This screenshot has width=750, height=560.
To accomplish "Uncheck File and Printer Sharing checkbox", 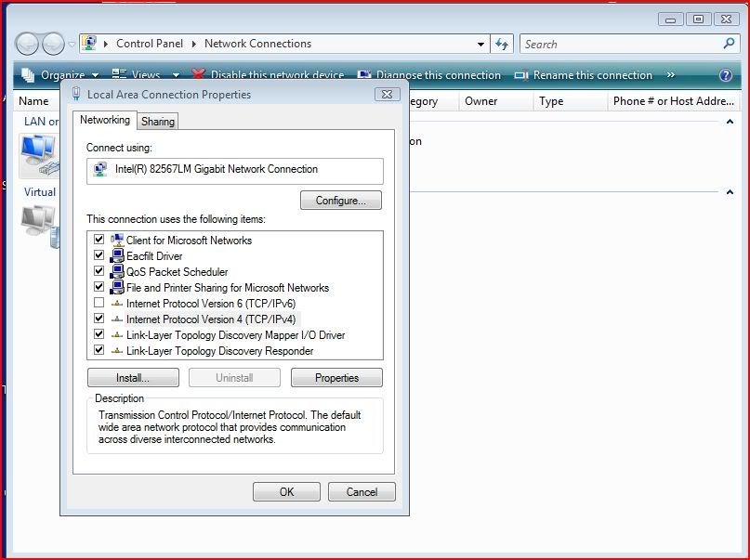I will click(x=99, y=287).
